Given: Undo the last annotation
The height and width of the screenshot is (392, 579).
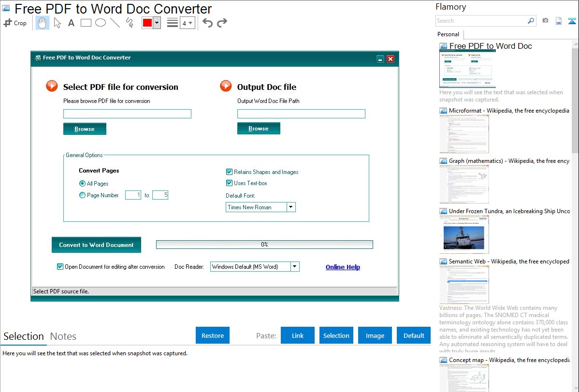Looking at the screenshot, I should tap(207, 23).
